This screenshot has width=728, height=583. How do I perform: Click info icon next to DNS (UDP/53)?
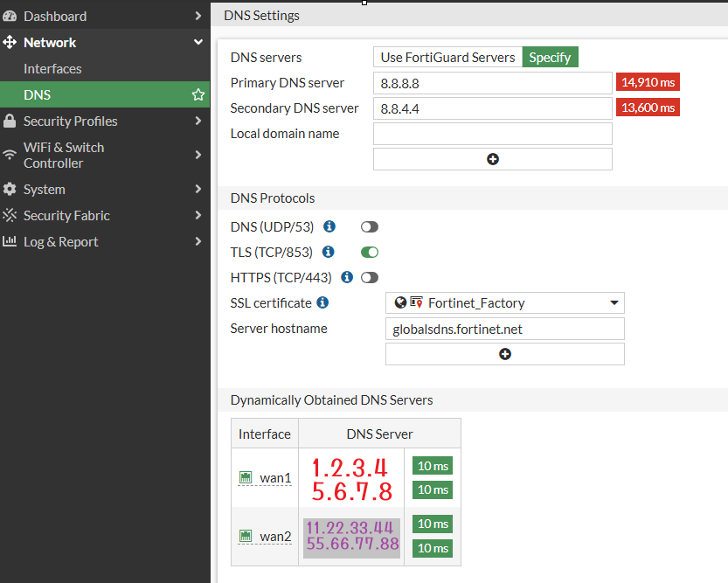coord(329,226)
